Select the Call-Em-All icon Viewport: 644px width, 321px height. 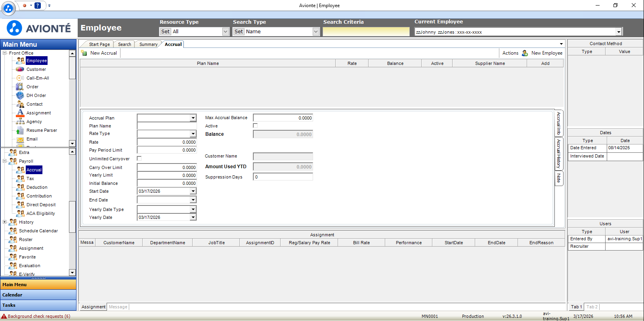pos(20,78)
